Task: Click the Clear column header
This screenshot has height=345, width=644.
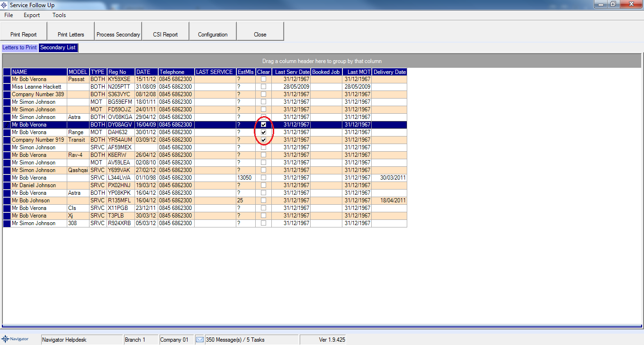Action: click(264, 72)
